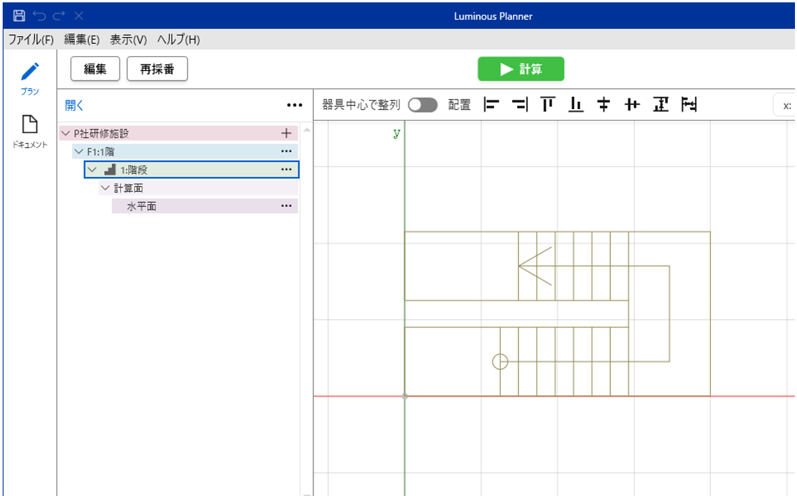Select the 水平面 tree item

tap(141, 206)
